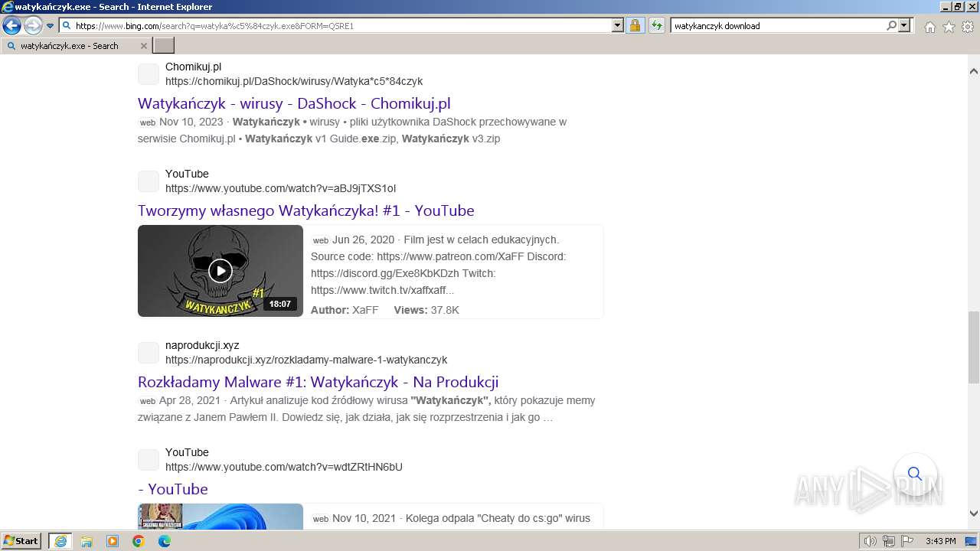Viewport: 980px width, 551px height.
Task: Click the https://www.twitch.tv/xaffxaff... description text
Action: tap(383, 290)
